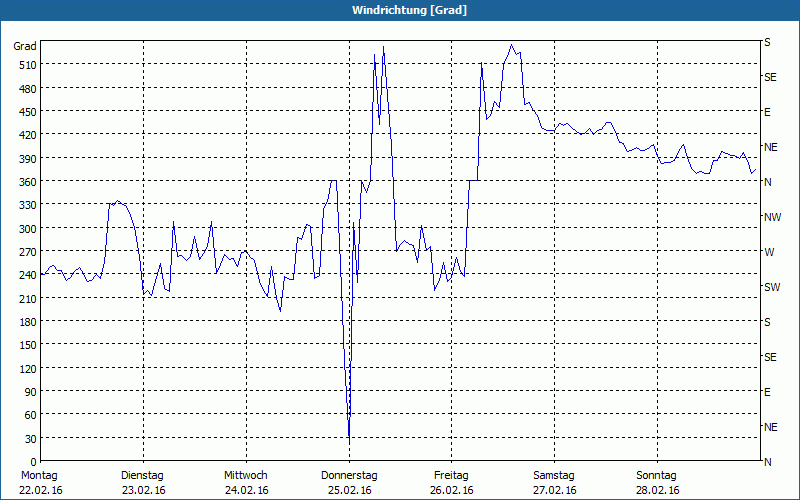Viewport: 800px width, 500px height.
Task: Click the E compass label level with 450
Action: (767, 112)
